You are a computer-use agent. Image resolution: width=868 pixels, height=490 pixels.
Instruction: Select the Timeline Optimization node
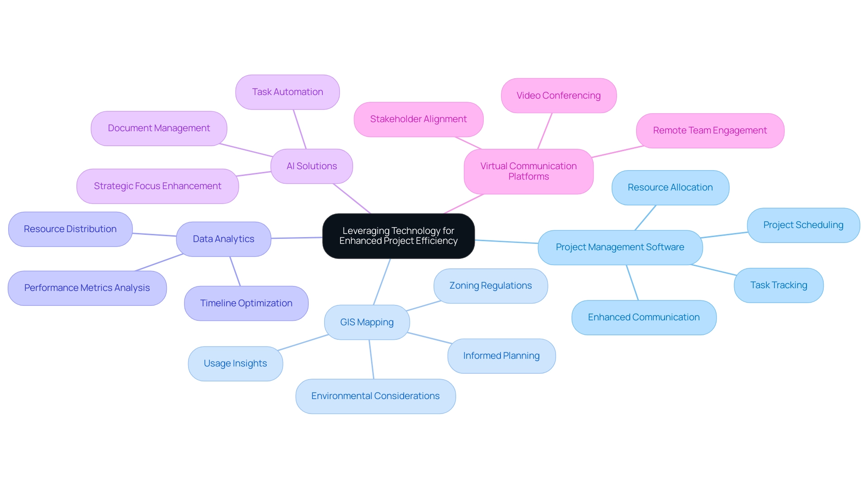[247, 303]
